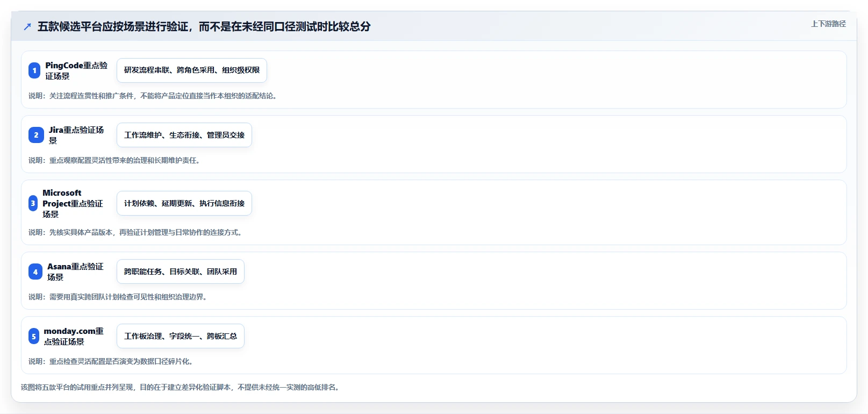Screen dimensions: 868x414
Task: Click the 跨职能任务、目标关联、团队采用 chip
Action: pos(181,272)
